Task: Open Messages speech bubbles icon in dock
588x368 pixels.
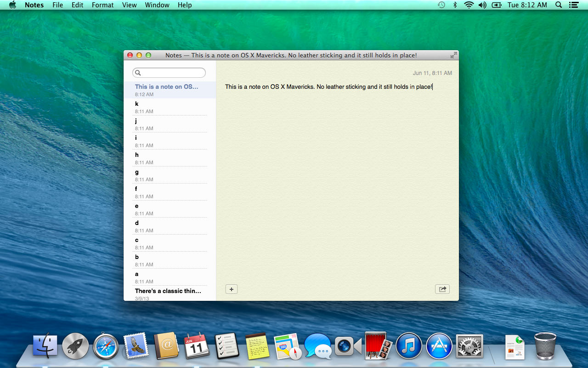Action: pyautogui.click(x=318, y=346)
